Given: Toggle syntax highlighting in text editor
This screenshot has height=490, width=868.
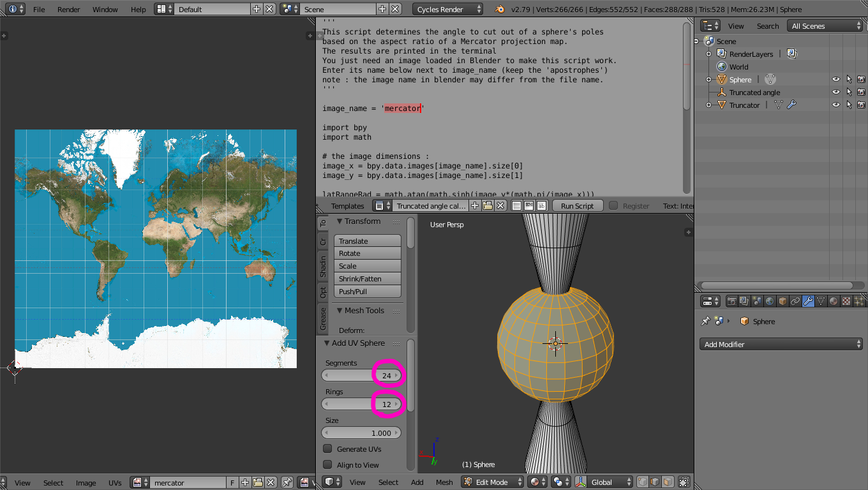Looking at the screenshot, I should click(x=541, y=205).
